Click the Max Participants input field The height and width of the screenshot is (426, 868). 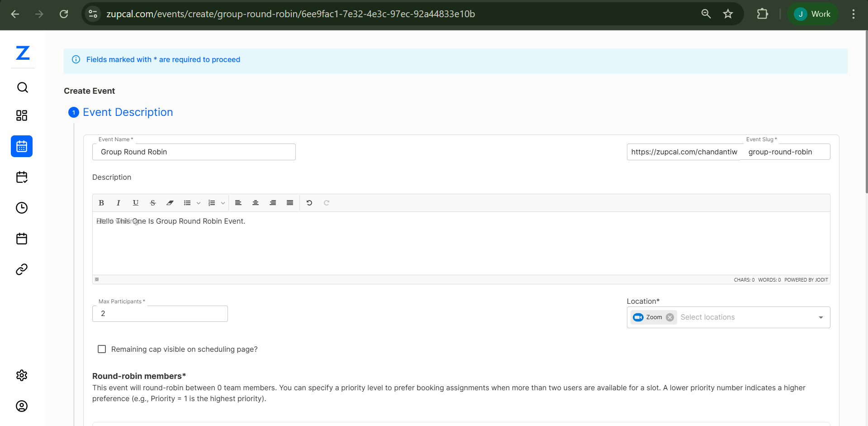(160, 314)
